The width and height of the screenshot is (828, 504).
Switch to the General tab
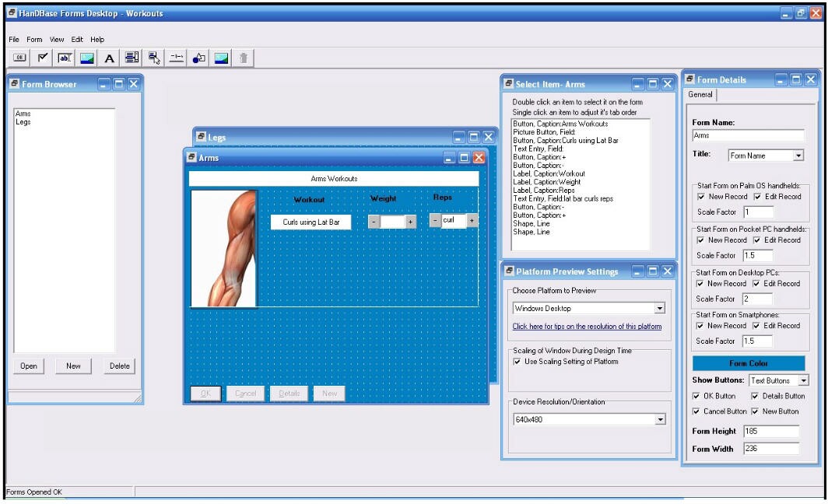[x=700, y=95]
